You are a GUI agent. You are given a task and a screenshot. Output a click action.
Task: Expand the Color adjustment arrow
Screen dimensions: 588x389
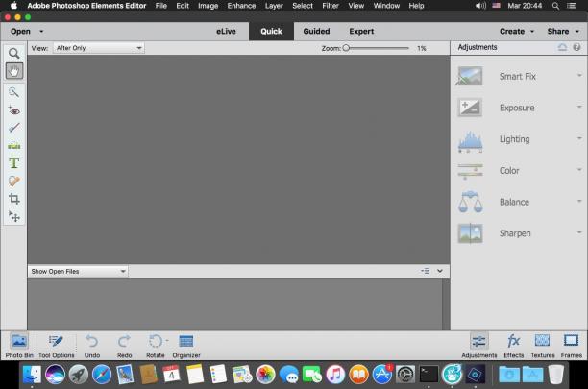(x=579, y=169)
